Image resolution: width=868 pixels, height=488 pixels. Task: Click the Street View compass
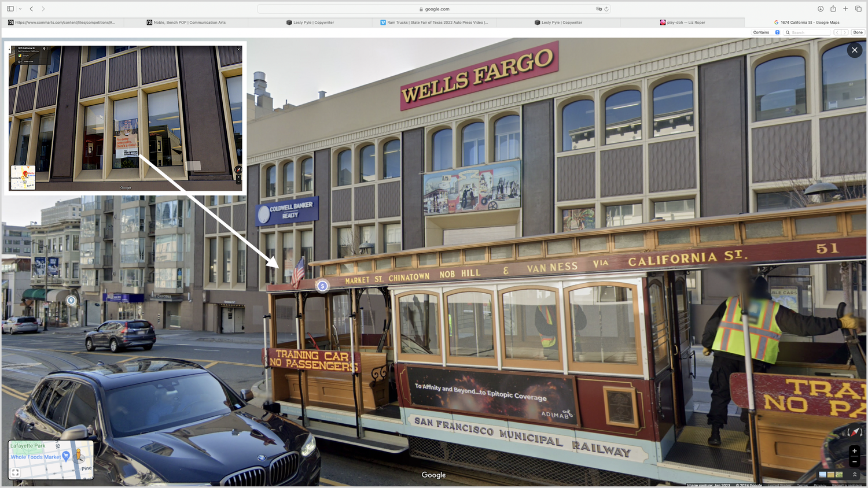pyautogui.click(x=855, y=432)
